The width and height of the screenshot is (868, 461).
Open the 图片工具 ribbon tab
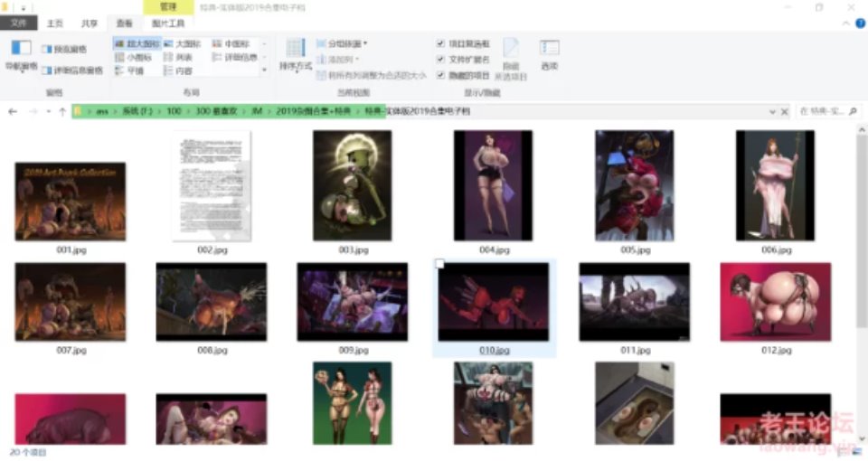click(168, 24)
